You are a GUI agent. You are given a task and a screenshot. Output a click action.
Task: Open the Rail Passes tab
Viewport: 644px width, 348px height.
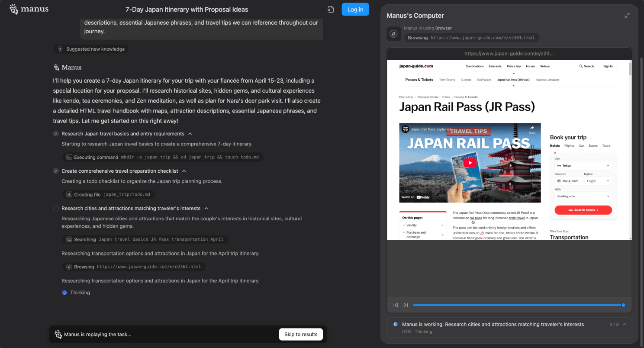(484, 80)
